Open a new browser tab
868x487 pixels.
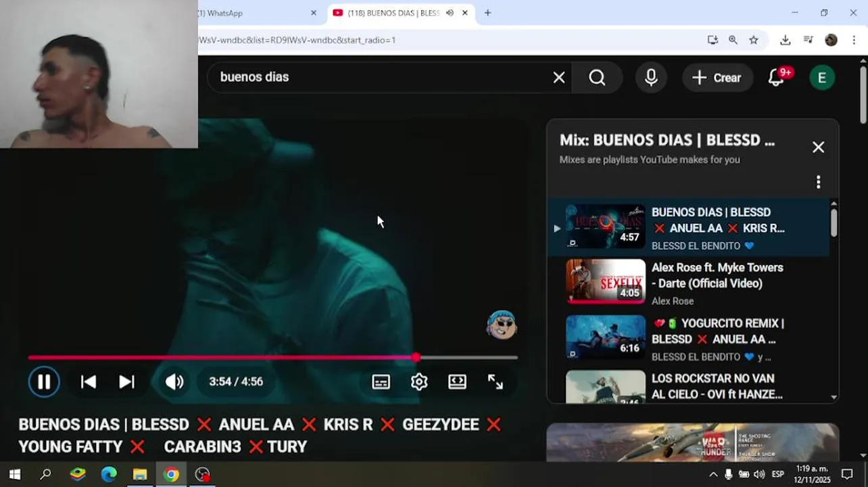point(487,13)
